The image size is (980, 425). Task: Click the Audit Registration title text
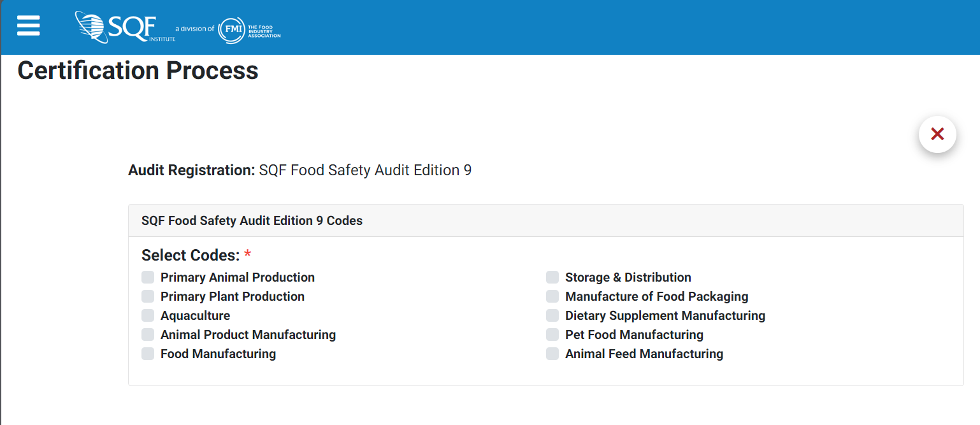pos(299,171)
